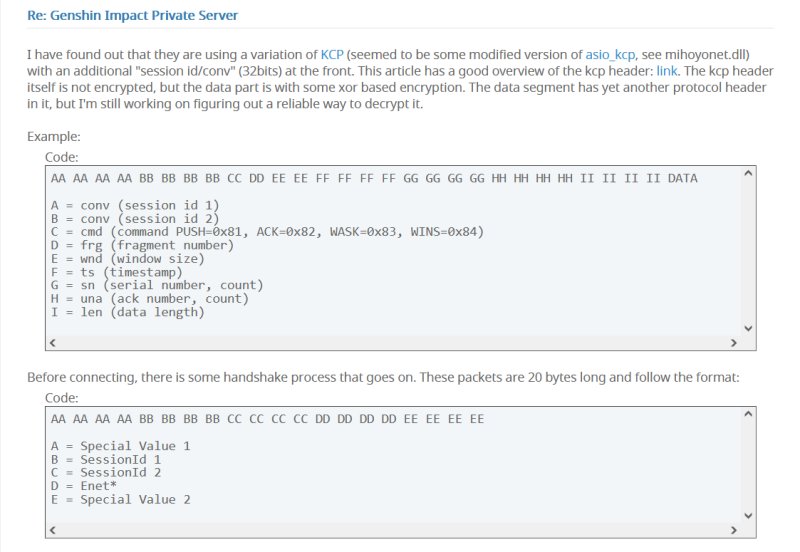Click up arrow of first code box scrollbar
The height and width of the screenshot is (552, 800).
748,173
